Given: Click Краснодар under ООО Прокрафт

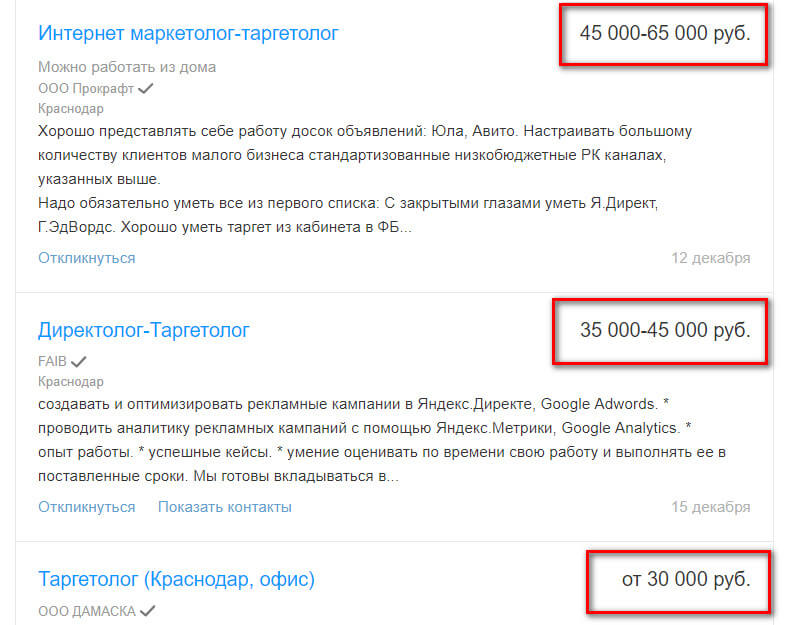Looking at the screenshot, I should (71, 109).
